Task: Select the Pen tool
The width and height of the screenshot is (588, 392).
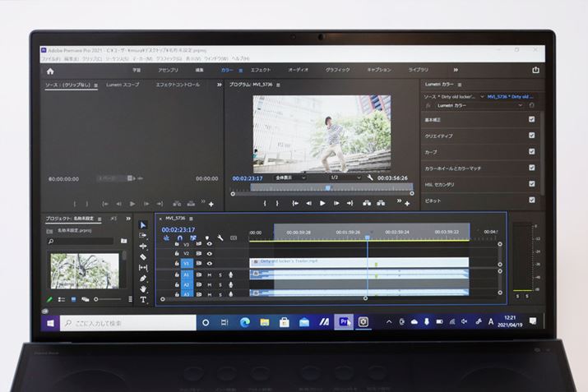Action: 143,279
